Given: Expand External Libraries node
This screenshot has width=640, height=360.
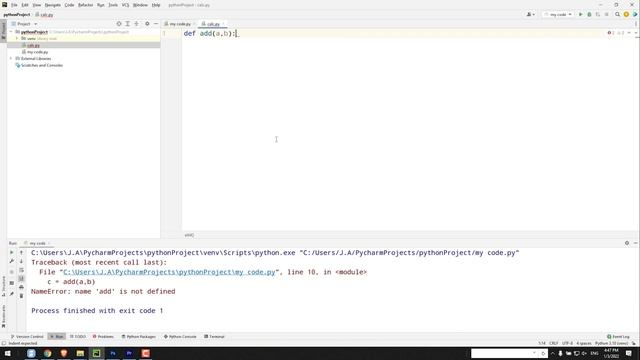Looking at the screenshot, I should pos(11,59).
